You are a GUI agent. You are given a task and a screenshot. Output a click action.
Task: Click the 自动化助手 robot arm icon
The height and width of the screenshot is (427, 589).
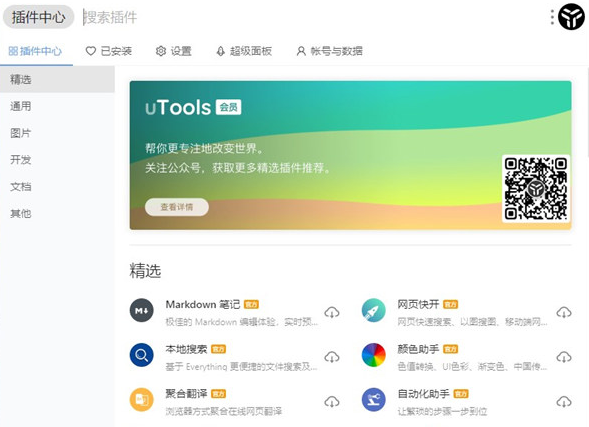(x=374, y=400)
